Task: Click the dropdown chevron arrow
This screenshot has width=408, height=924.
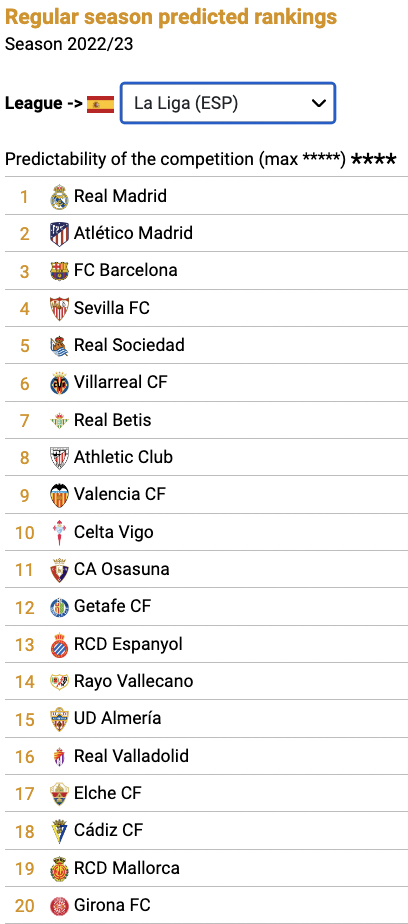Action: pos(318,103)
